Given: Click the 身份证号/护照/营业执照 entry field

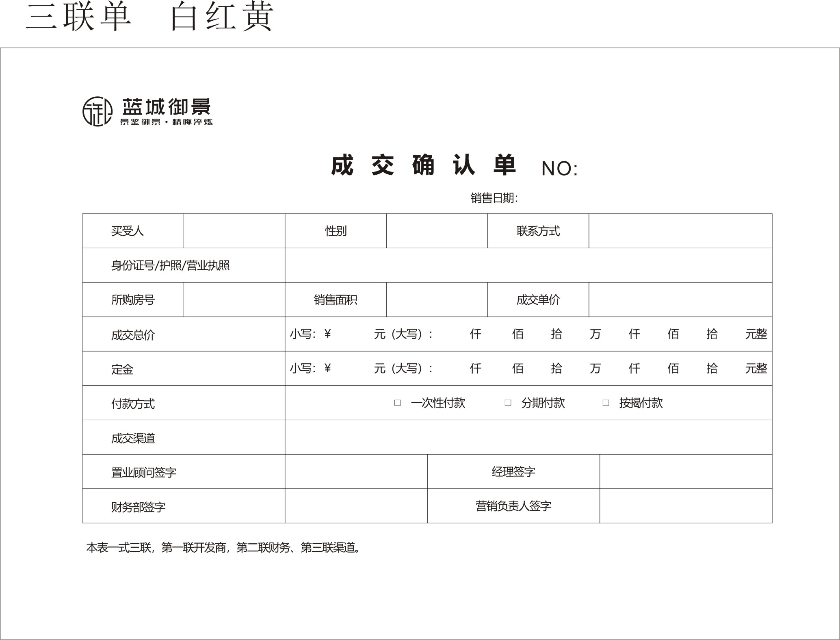Looking at the screenshot, I should pyautogui.click(x=528, y=265).
